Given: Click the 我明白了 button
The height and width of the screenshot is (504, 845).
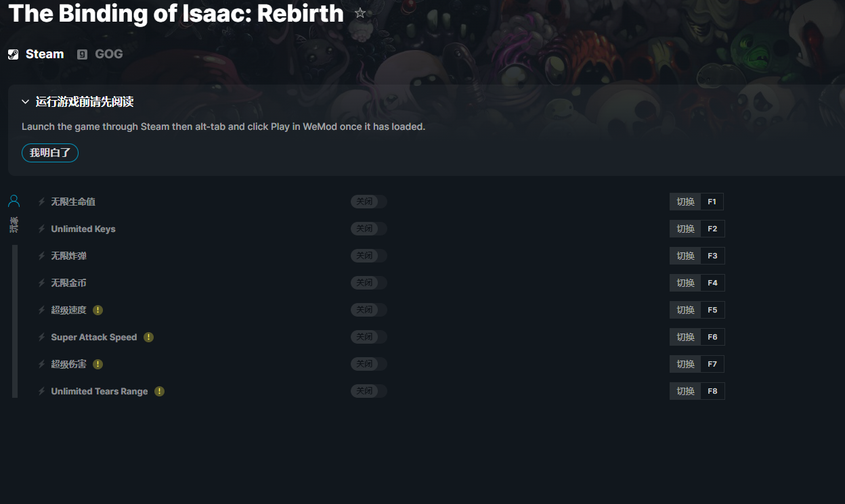Looking at the screenshot, I should 50,153.
